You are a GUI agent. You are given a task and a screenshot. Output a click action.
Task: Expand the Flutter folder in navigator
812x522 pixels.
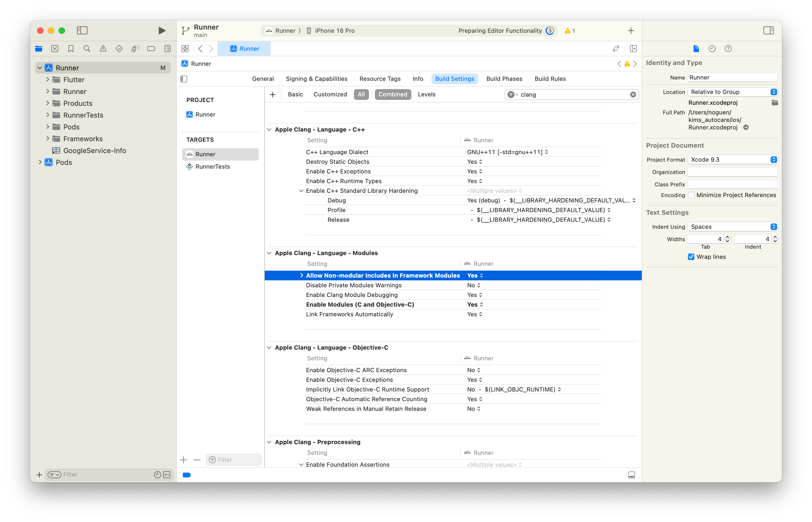pyautogui.click(x=48, y=80)
